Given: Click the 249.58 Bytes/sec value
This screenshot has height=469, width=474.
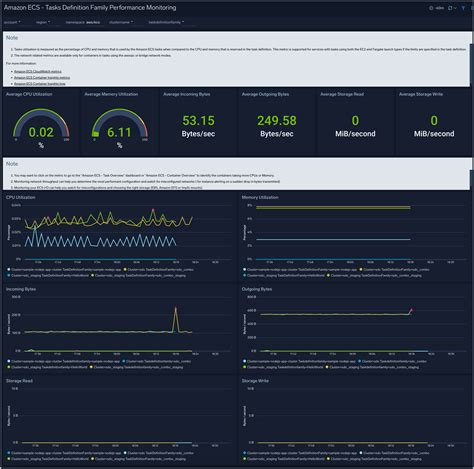Looking at the screenshot, I should (277, 121).
